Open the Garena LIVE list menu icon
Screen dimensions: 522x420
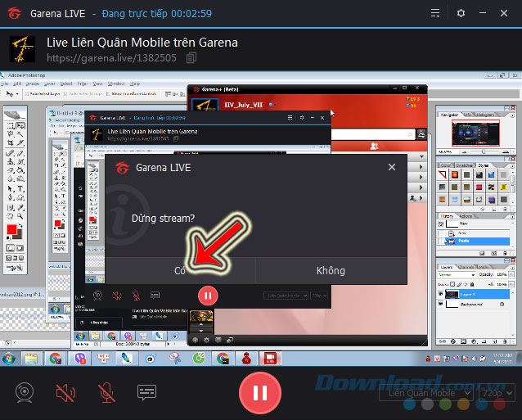click(x=435, y=13)
